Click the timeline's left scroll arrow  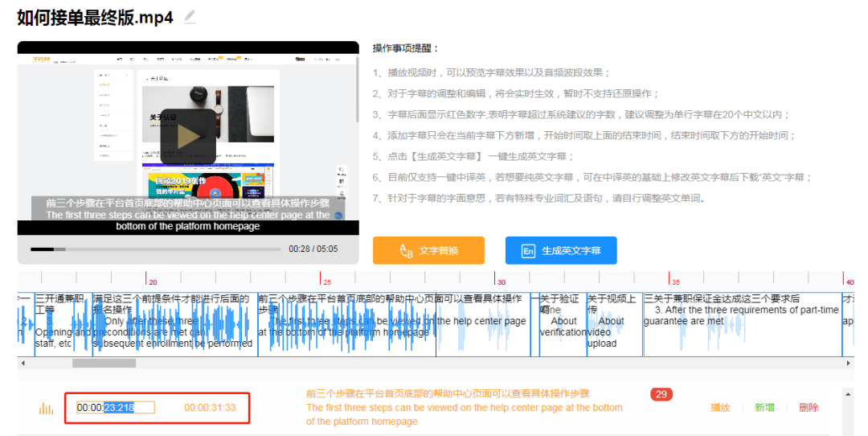pyautogui.click(x=23, y=364)
